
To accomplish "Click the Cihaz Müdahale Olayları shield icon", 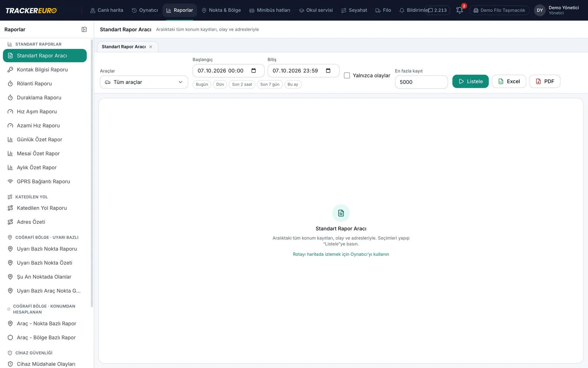I will coord(10,364).
